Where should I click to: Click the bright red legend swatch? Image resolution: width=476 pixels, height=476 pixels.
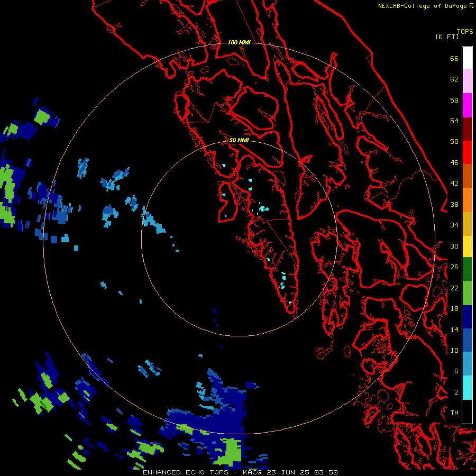pyautogui.click(x=467, y=152)
